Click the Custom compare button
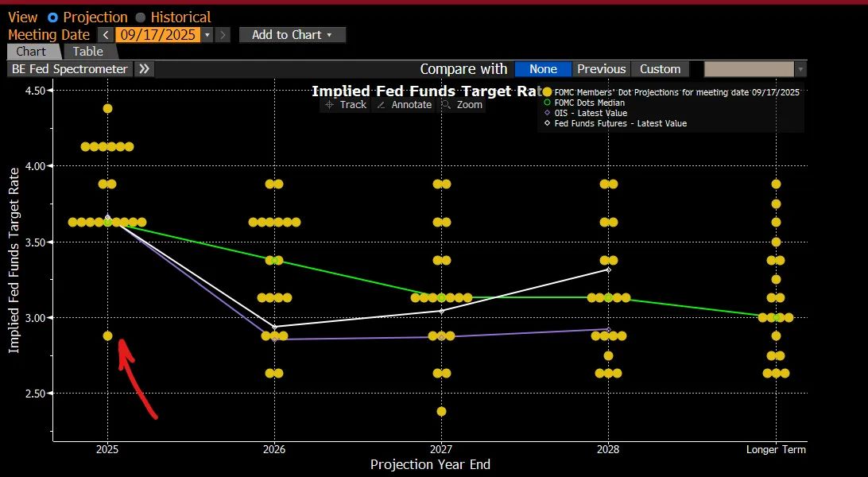The width and height of the screenshot is (868, 477). point(661,68)
